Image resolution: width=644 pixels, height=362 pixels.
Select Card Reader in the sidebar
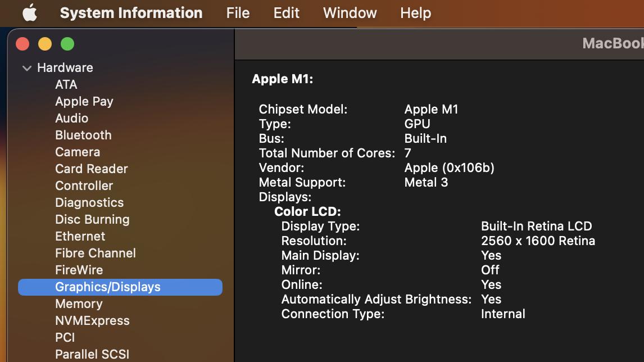click(92, 169)
